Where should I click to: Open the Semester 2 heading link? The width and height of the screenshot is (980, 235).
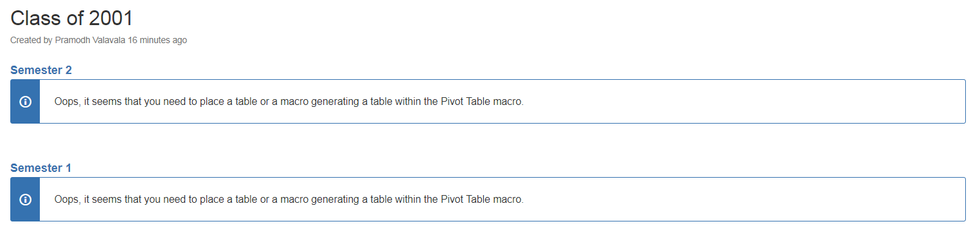tap(41, 70)
